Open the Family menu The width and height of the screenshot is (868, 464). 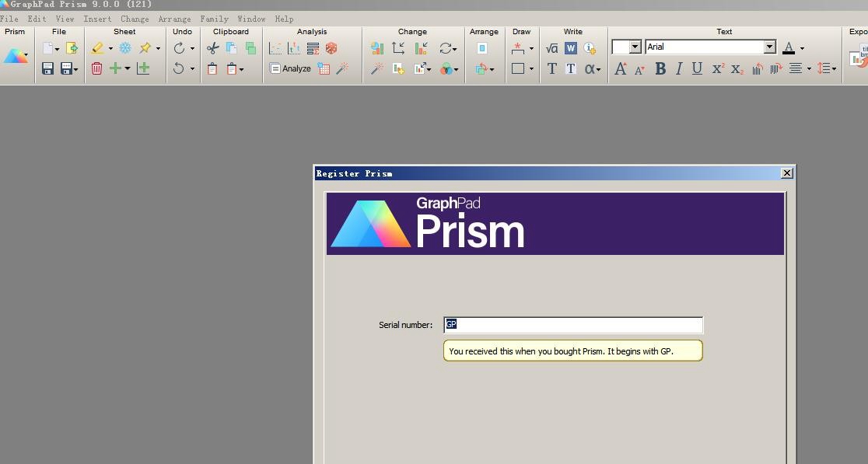pyautogui.click(x=214, y=19)
